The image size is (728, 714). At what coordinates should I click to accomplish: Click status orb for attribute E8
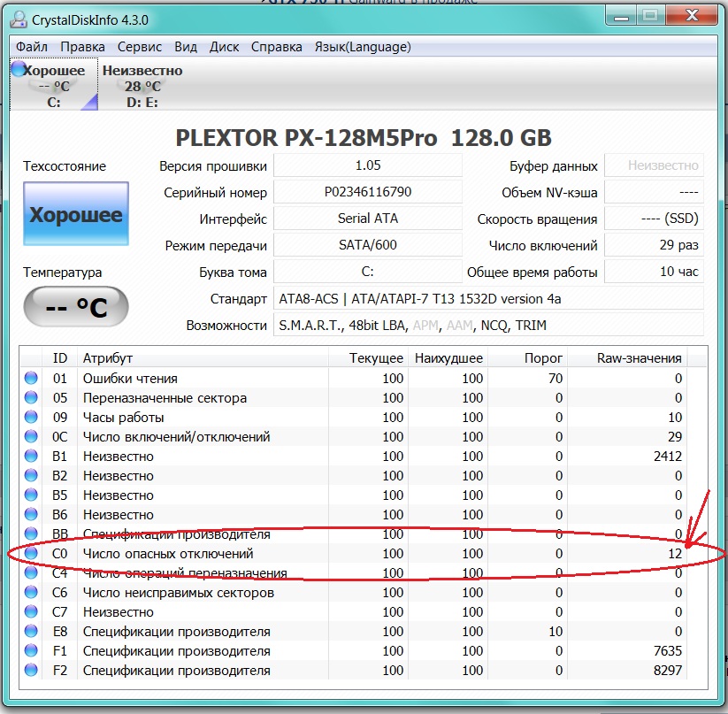click(x=31, y=632)
